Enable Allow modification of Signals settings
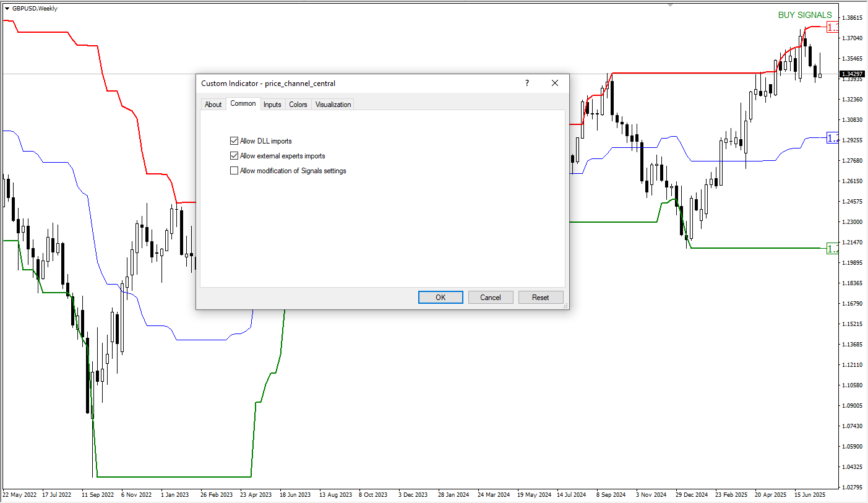 (234, 171)
